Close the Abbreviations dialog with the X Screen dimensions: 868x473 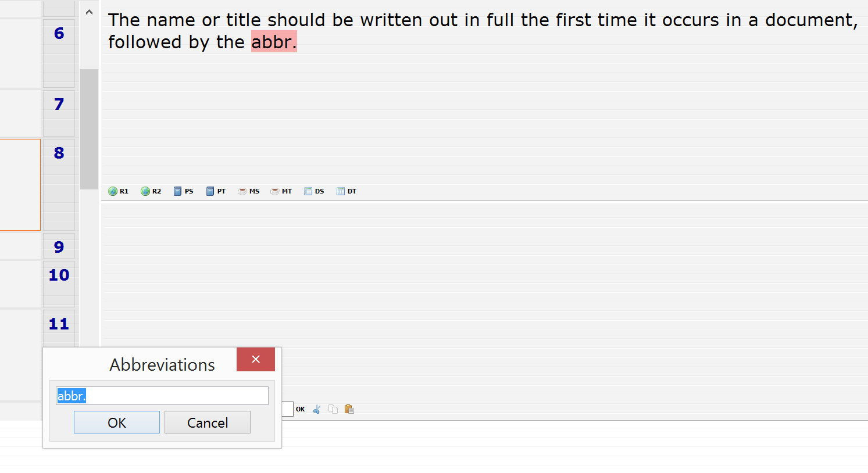coord(256,359)
